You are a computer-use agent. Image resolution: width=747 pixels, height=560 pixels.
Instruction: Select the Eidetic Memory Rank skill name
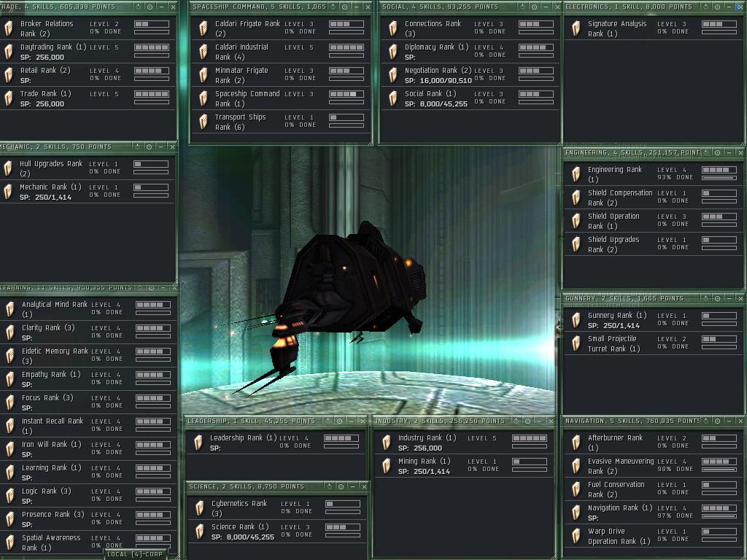55,351
